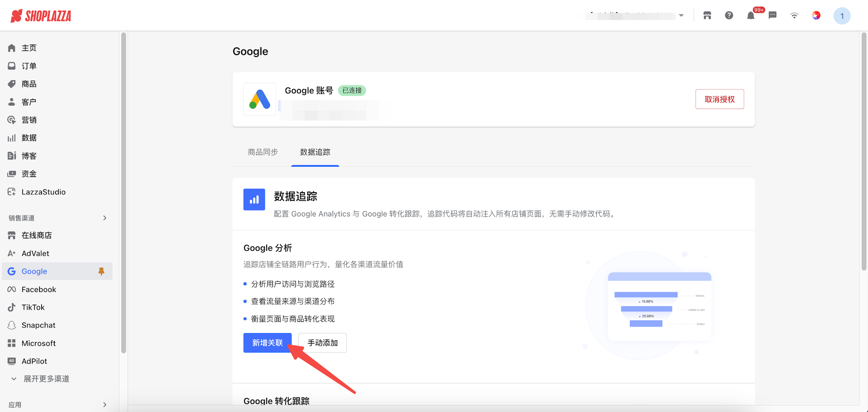Click 分析用户访问与浏览路径 bullet text
Image resolution: width=868 pixels, height=412 pixels.
pos(293,284)
